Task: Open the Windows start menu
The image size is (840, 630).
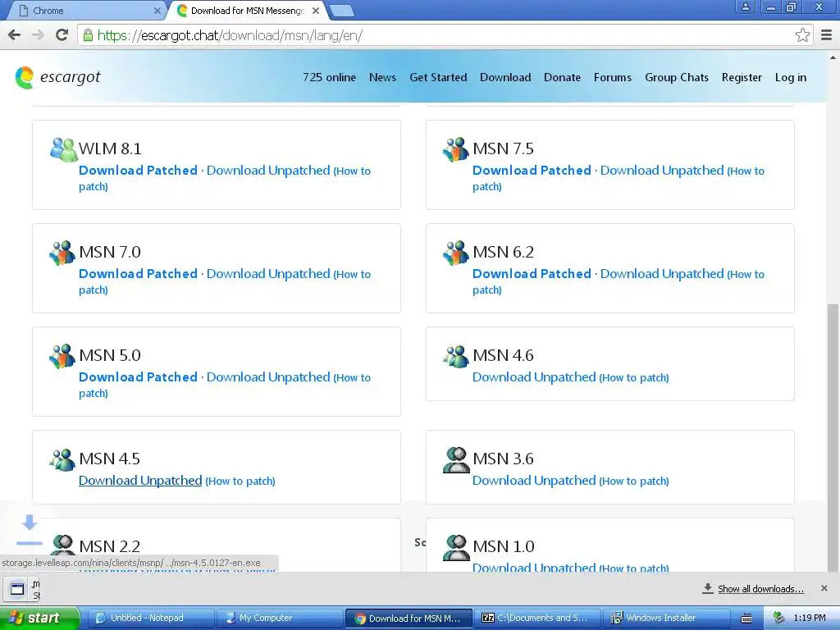Action: point(39,619)
